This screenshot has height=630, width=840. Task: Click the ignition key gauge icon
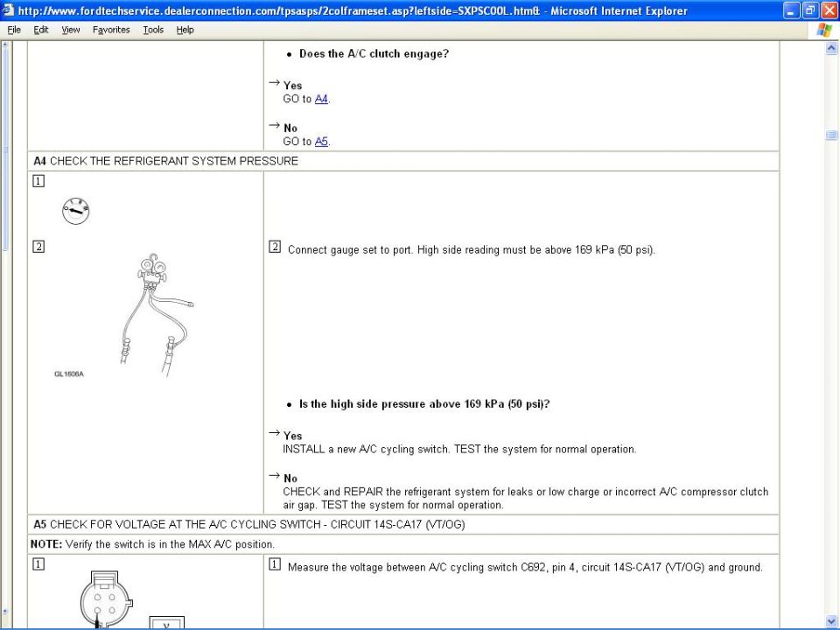tap(75, 211)
